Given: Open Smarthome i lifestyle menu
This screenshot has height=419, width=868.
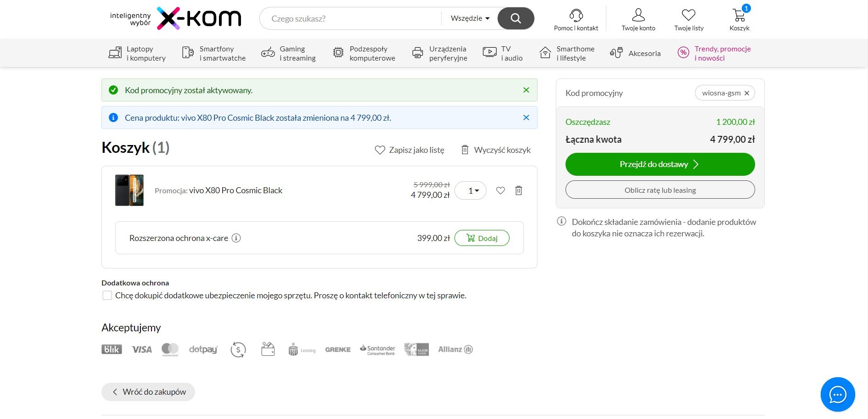Looking at the screenshot, I should click(567, 53).
